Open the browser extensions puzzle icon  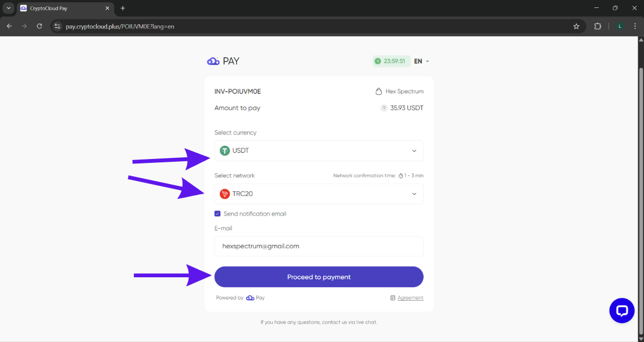tap(598, 26)
